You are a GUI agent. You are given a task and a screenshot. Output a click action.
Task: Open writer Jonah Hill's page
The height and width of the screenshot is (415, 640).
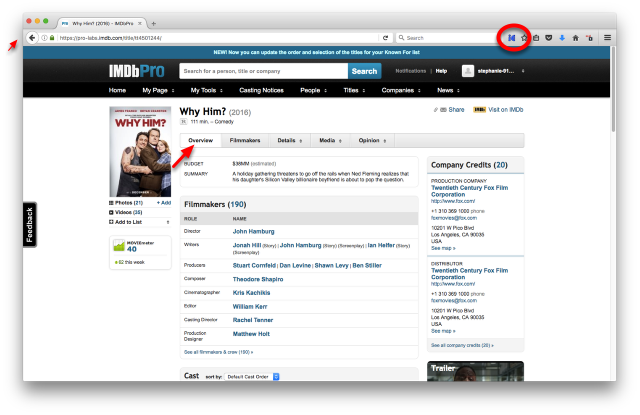click(247, 245)
